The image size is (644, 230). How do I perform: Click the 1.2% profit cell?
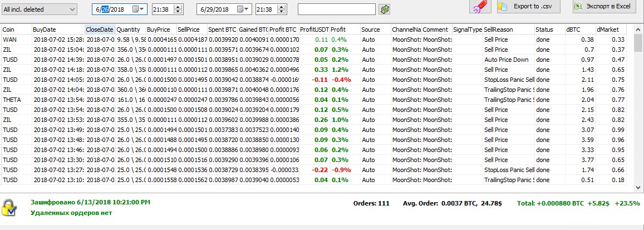click(x=345, y=70)
